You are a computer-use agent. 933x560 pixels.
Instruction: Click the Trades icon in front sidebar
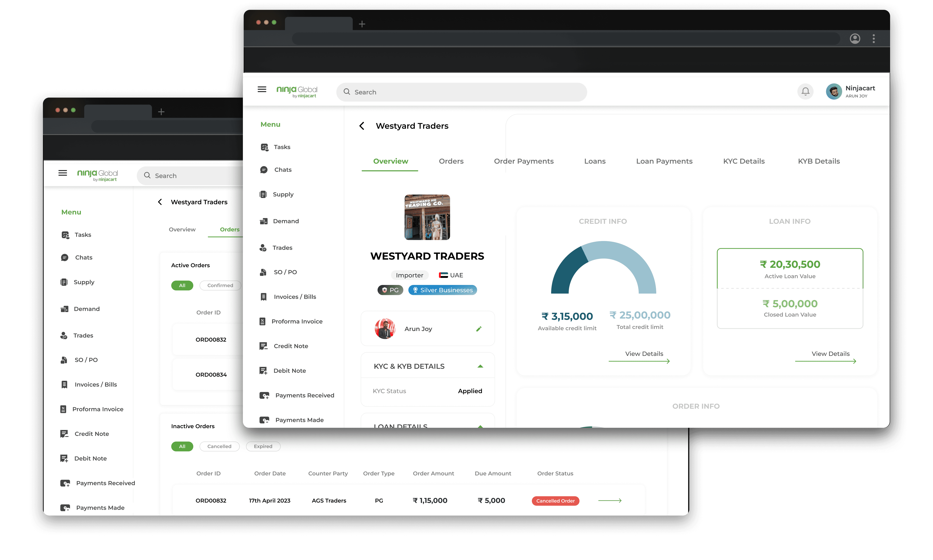click(263, 248)
